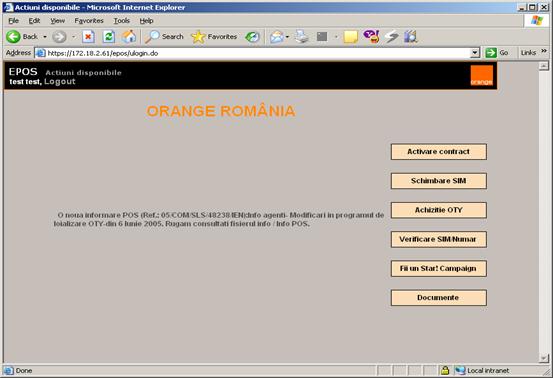
Task: Open the Favorites star toolbar button
Action: pyautogui.click(x=214, y=36)
